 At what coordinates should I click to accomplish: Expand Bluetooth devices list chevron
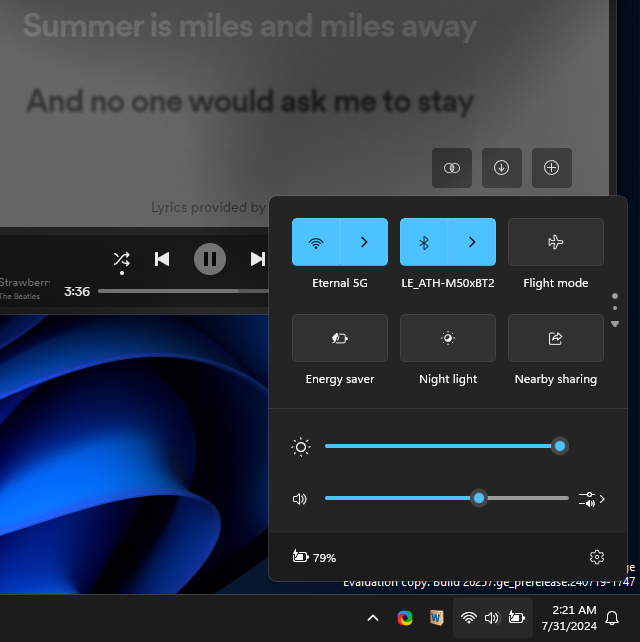pos(472,242)
